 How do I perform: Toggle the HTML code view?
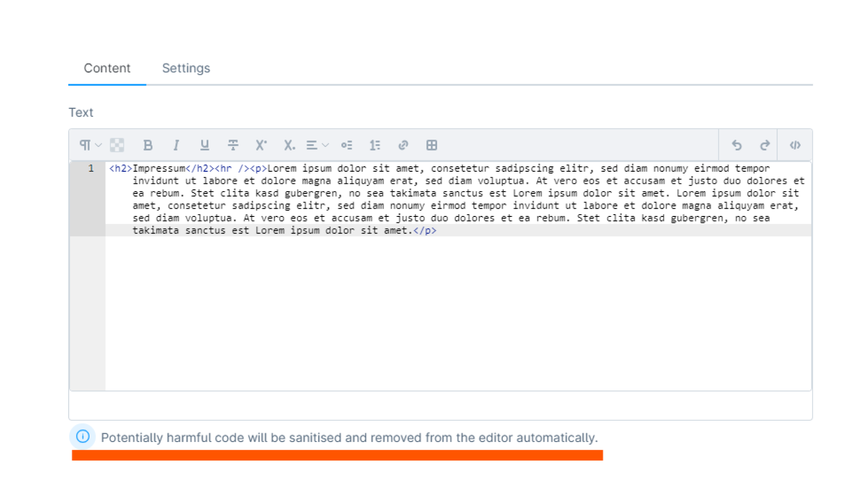[795, 145]
